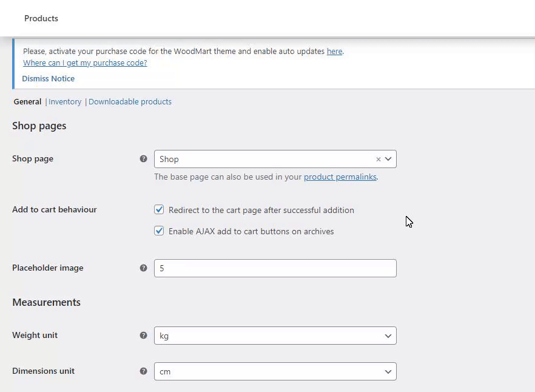Expand the Weight unit kg dropdown
The height and width of the screenshot is (392, 535).
[x=275, y=336]
